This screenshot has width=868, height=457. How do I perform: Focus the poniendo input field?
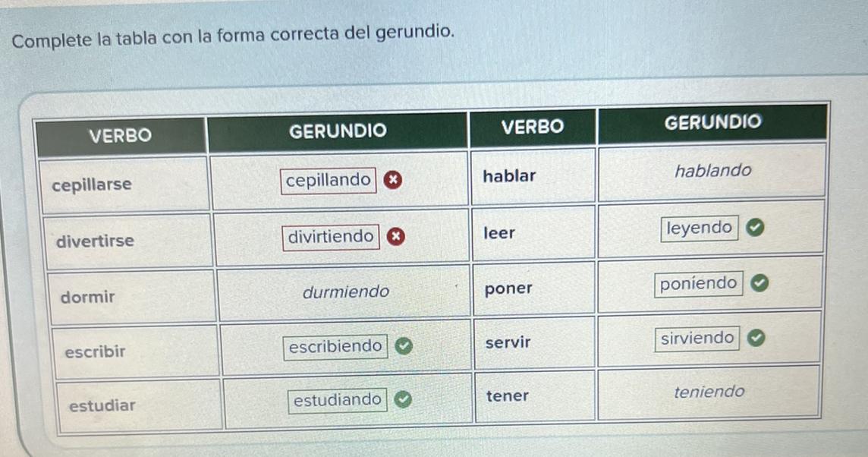click(699, 284)
